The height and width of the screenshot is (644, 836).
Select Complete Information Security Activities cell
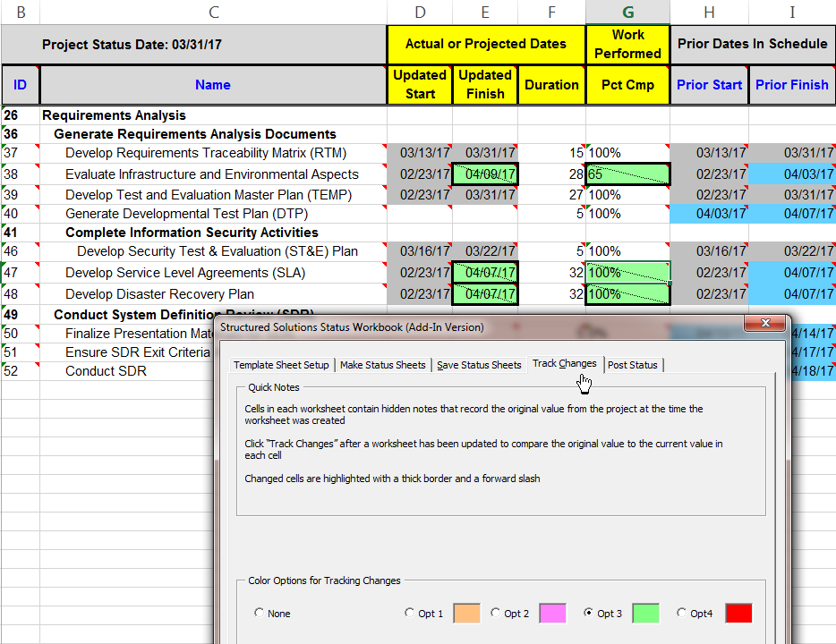(213, 233)
